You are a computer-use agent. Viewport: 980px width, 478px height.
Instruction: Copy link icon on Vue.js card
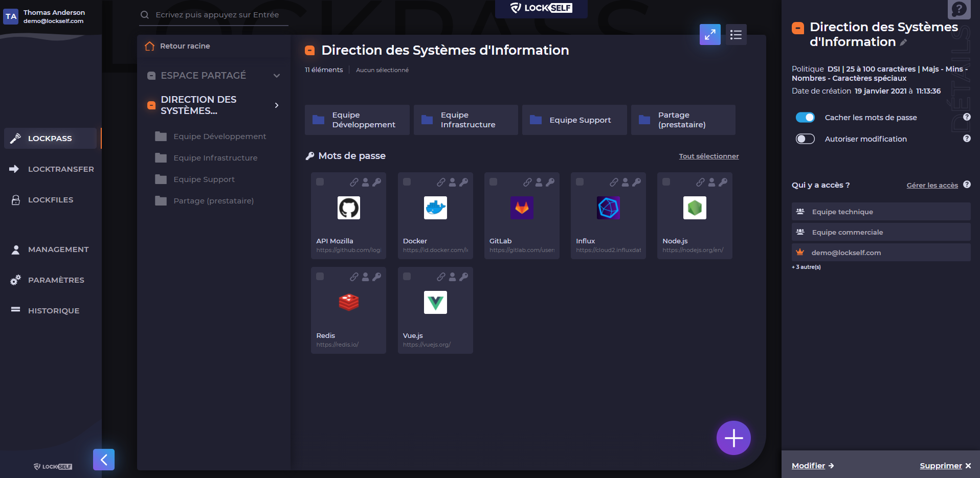pyautogui.click(x=441, y=277)
